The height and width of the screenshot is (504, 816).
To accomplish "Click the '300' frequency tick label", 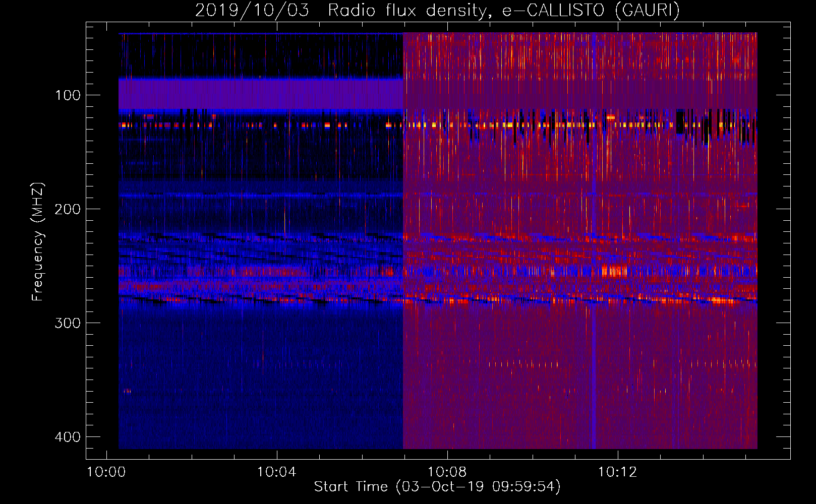I will (x=68, y=323).
